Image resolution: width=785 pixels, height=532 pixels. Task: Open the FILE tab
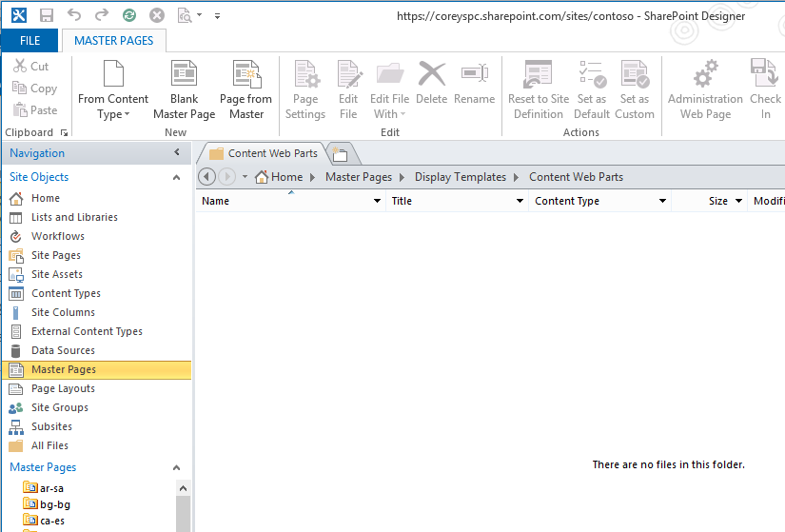(x=30, y=41)
